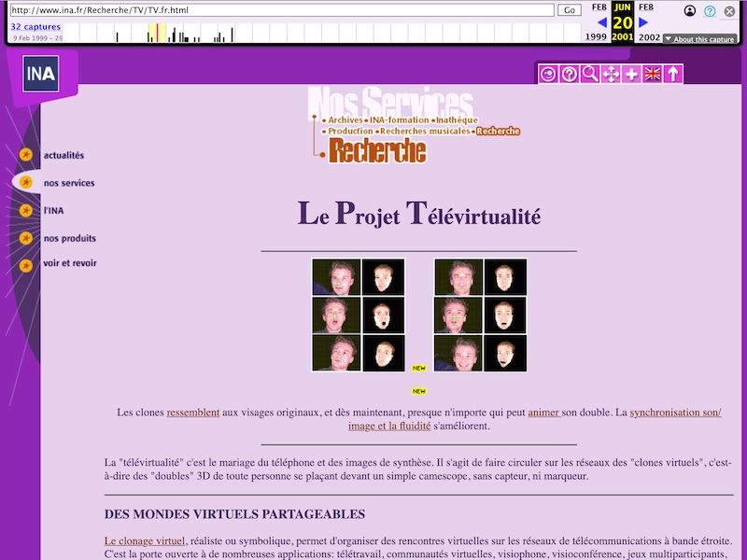Click the NEW badge beside the face images
This screenshot has width=747, height=560.
pos(419,368)
